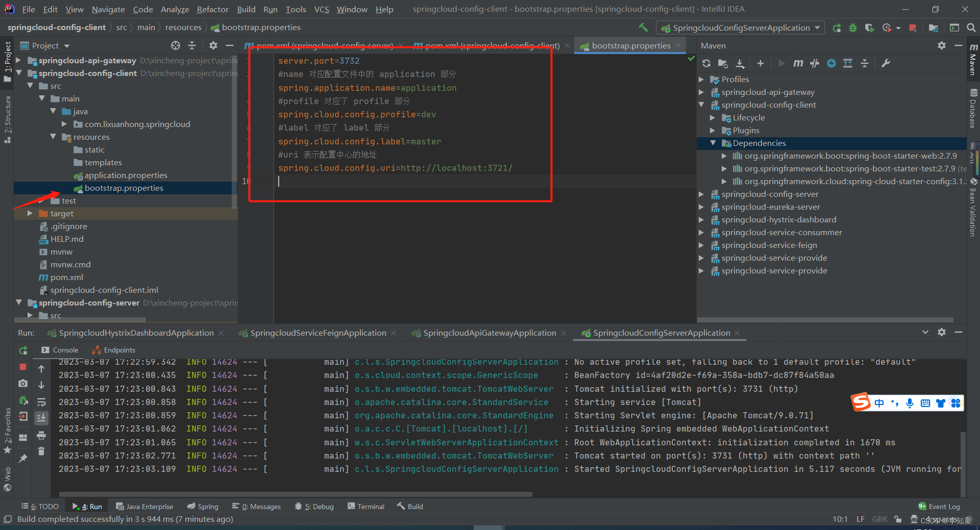Image resolution: width=980 pixels, height=530 pixels.
Task: Click Sogou input method S logo
Action: click(861, 402)
